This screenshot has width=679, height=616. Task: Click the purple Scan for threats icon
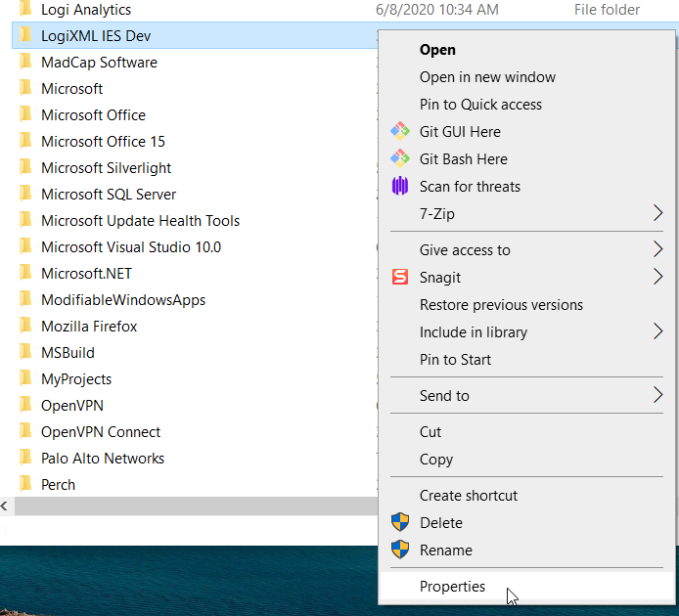400,186
